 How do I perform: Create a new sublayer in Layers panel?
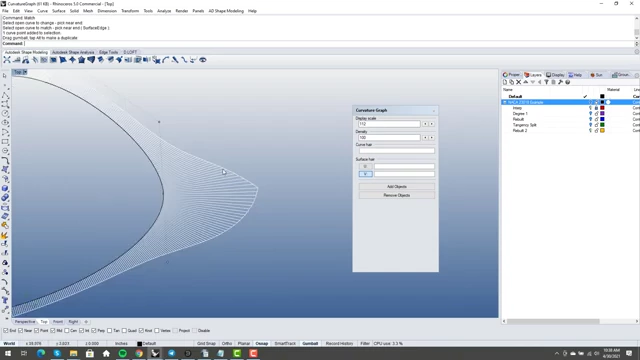[512, 82]
